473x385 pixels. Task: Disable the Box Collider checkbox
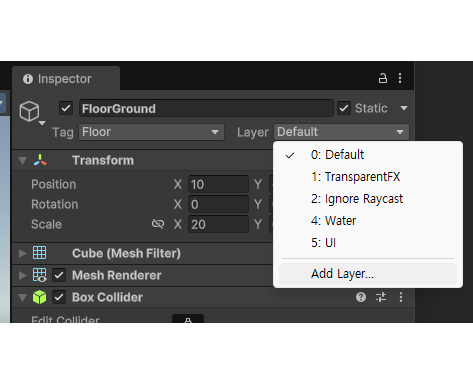[x=59, y=297]
